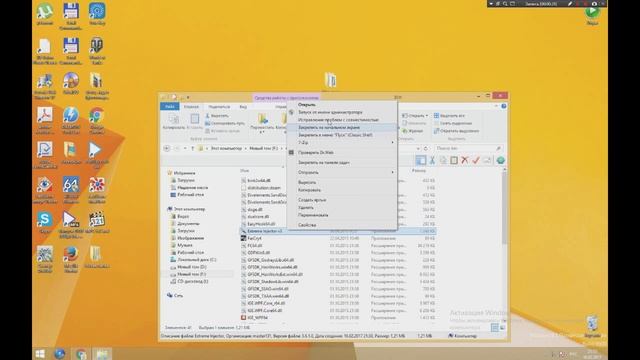Select Музыка in navigation pane
The image size is (640, 360).
coord(182,245)
